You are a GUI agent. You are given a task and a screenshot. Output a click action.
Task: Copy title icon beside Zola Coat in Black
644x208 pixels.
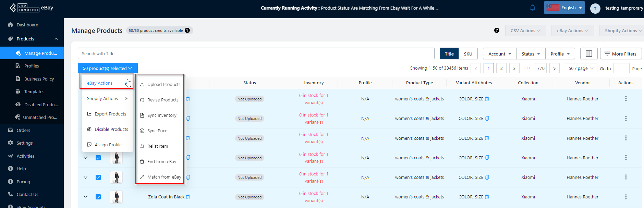click(188, 197)
